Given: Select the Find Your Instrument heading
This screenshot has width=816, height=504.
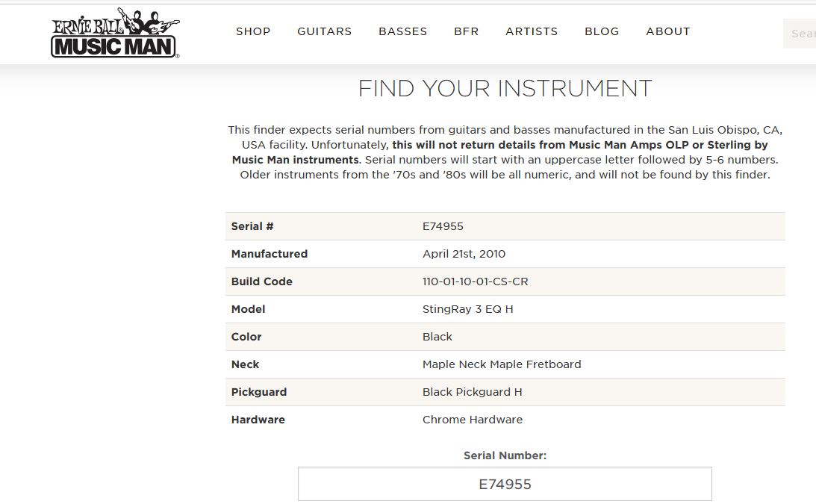Looking at the screenshot, I should click(505, 89).
